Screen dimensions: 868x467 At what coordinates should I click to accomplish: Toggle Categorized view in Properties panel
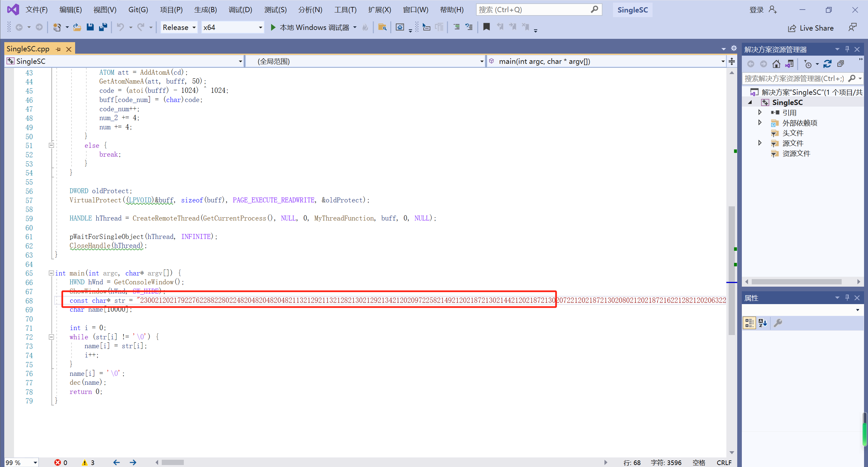coord(749,323)
